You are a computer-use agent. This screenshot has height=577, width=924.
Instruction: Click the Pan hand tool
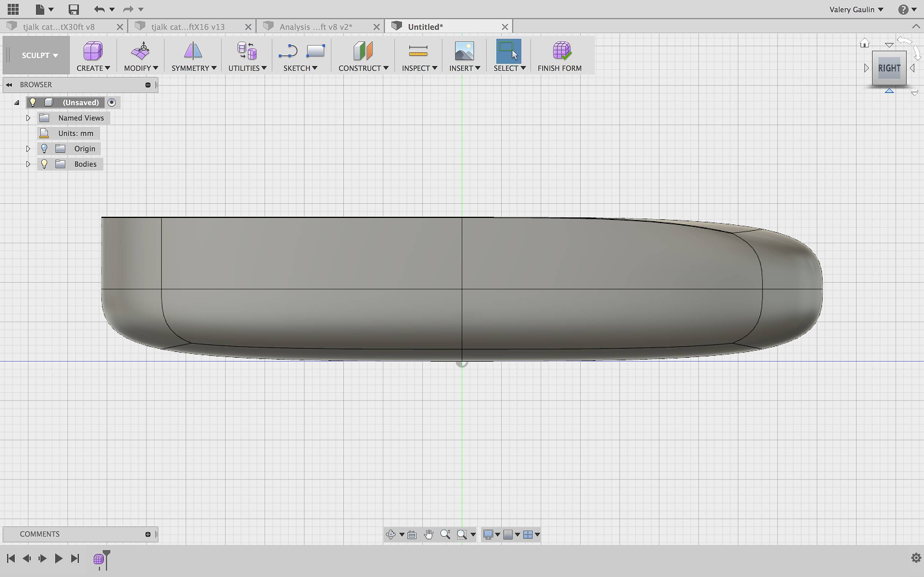click(428, 534)
